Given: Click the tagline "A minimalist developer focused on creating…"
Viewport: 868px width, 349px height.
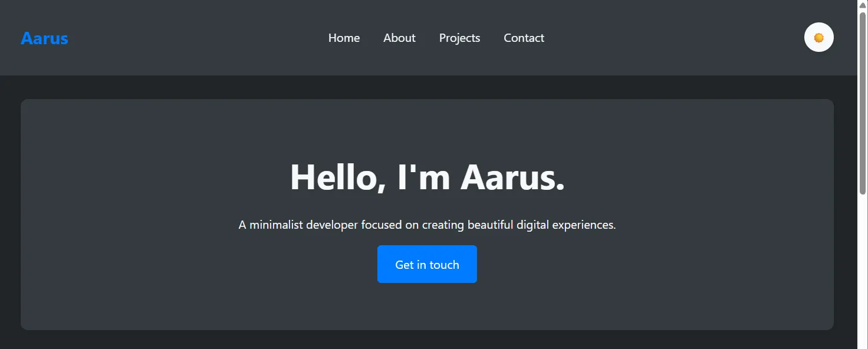Looking at the screenshot, I should (427, 225).
